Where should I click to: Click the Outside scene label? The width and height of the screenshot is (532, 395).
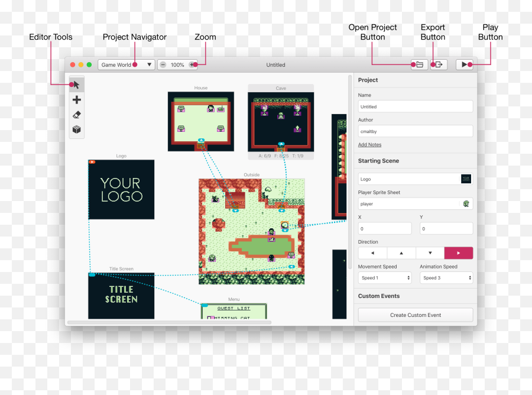(x=252, y=174)
